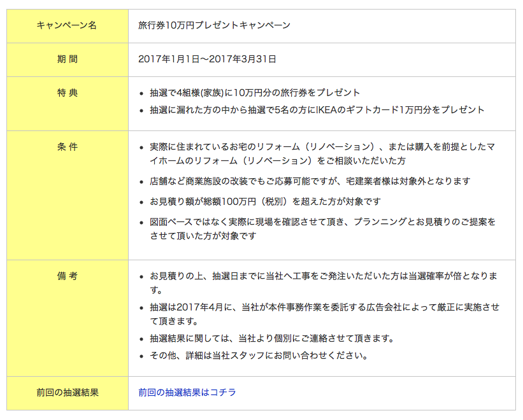523x420 pixels.
Task: Click the 前回の抽選結果 row header cell
Action: pyautogui.click(x=67, y=393)
